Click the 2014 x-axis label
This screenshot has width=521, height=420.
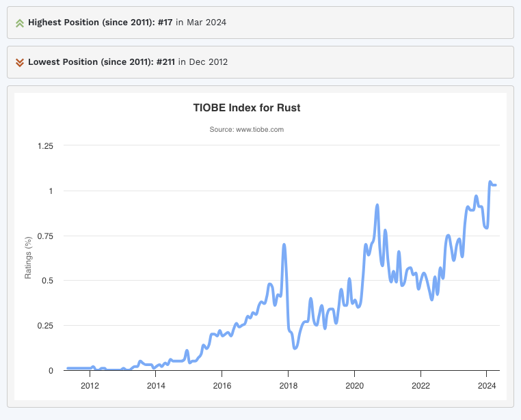156,386
